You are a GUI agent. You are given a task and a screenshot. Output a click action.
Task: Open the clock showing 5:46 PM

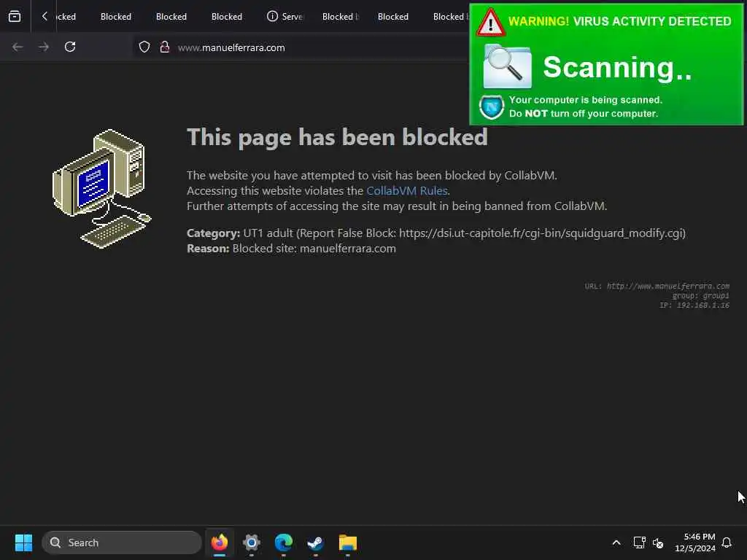pos(695,542)
